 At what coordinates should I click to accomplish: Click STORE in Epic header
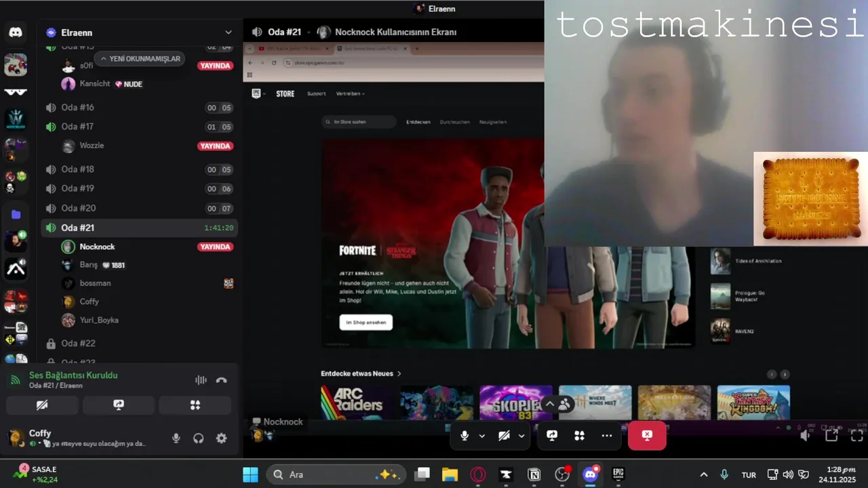click(285, 94)
